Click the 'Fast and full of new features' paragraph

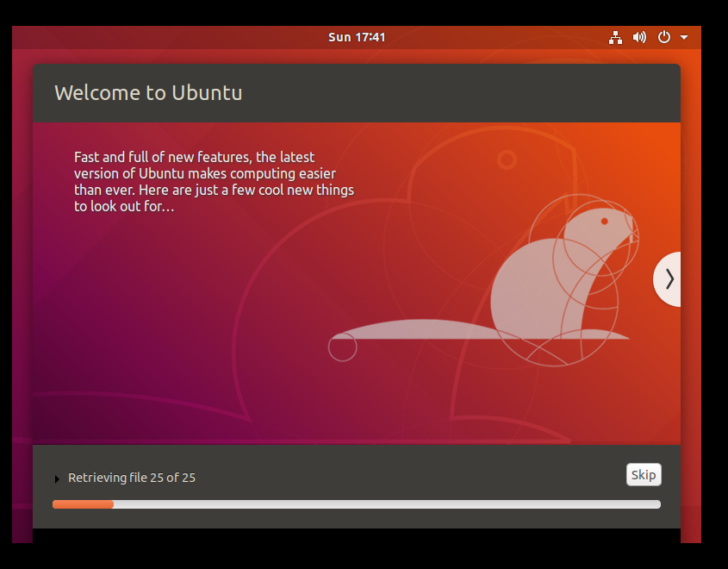click(x=214, y=182)
